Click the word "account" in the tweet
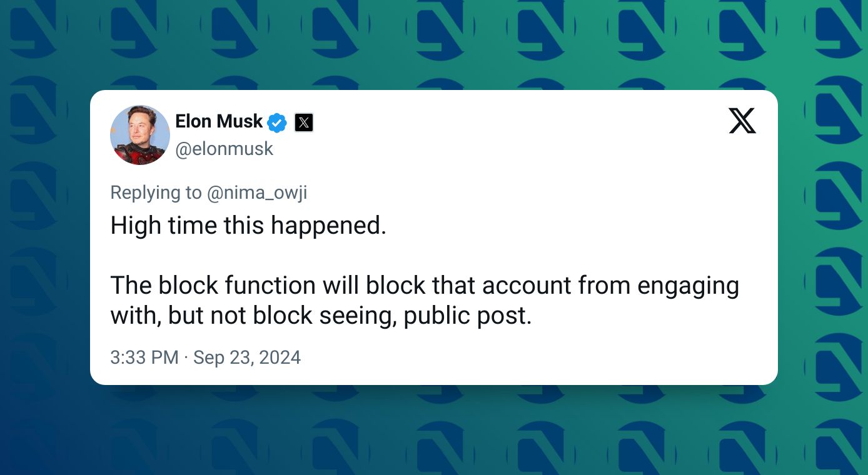This screenshot has width=868, height=475. [527, 285]
